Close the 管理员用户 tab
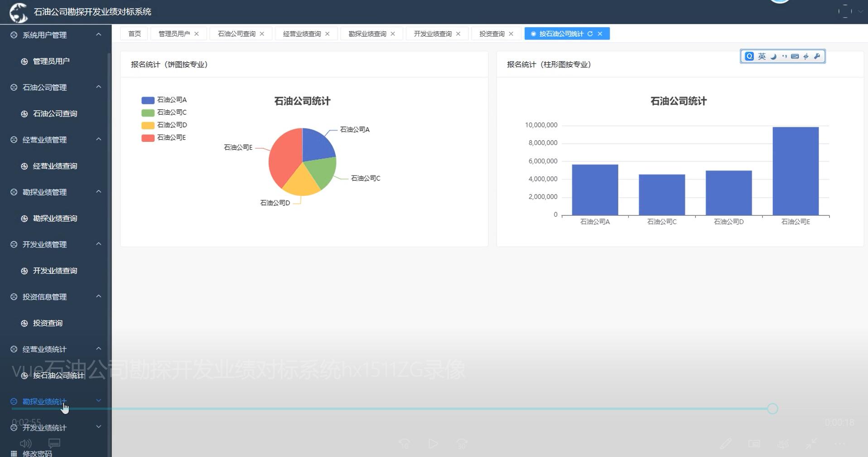Image resolution: width=868 pixels, height=457 pixels. coord(197,34)
